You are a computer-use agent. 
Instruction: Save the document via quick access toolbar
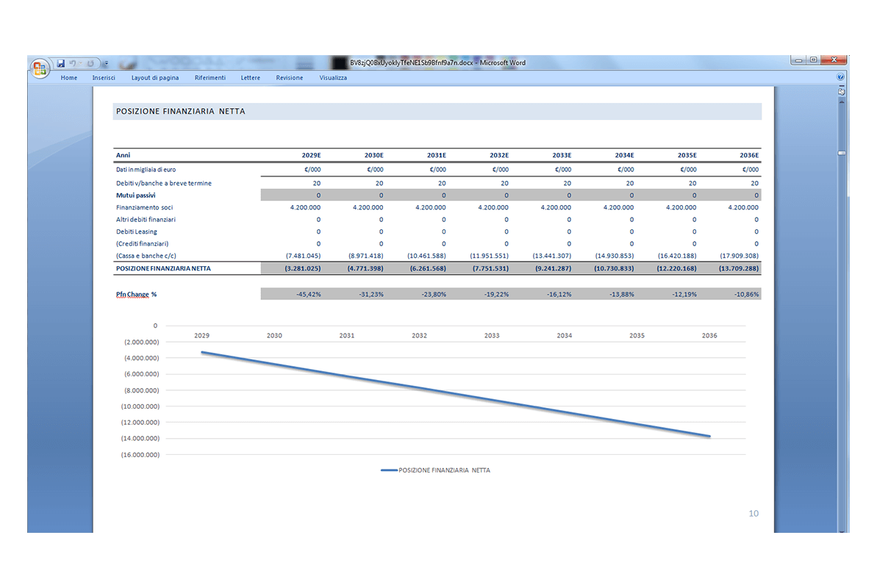coord(61,63)
